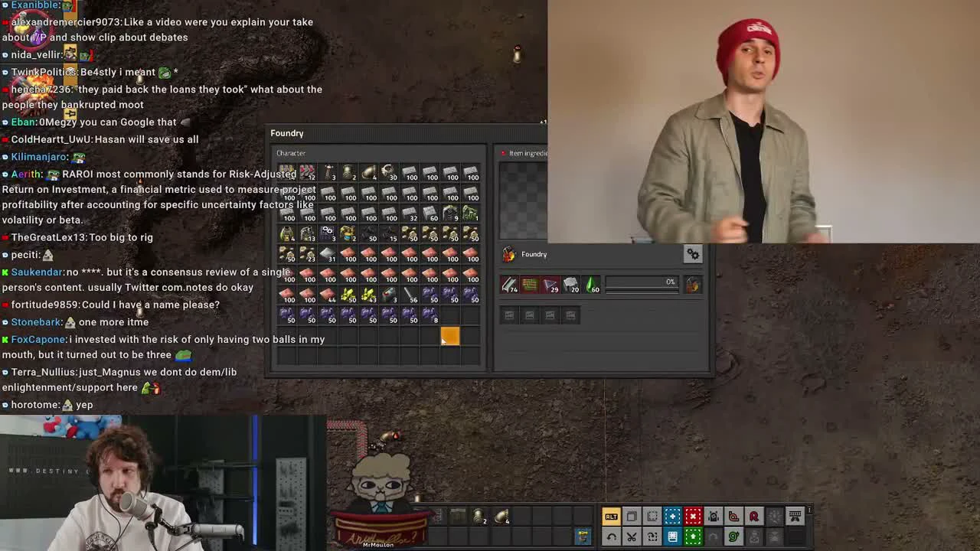The image size is (980, 551).
Task: Pick the coal stack of 15
Action: click(389, 234)
